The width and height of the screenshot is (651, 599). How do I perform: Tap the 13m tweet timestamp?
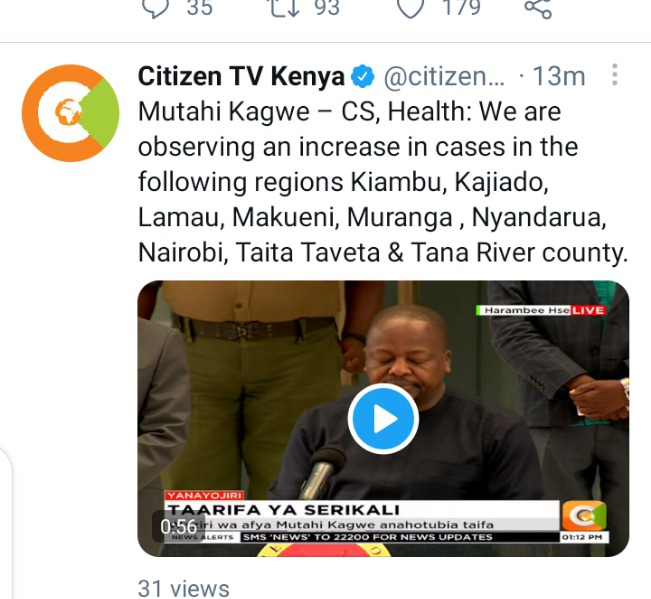pyautogui.click(x=558, y=76)
